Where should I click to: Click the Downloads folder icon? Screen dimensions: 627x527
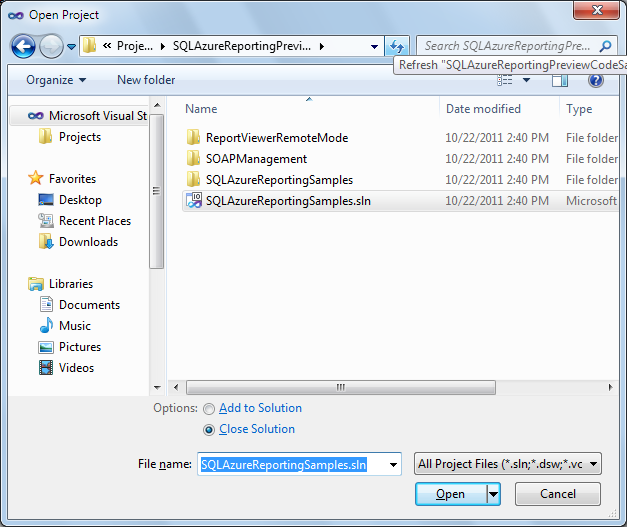tap(46, 241)
